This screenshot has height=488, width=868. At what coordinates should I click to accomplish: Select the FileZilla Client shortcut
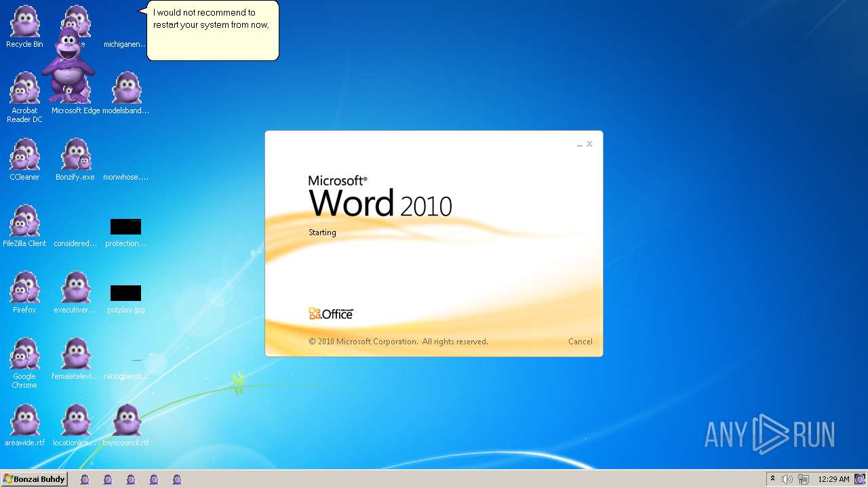(x=24, y=226)
